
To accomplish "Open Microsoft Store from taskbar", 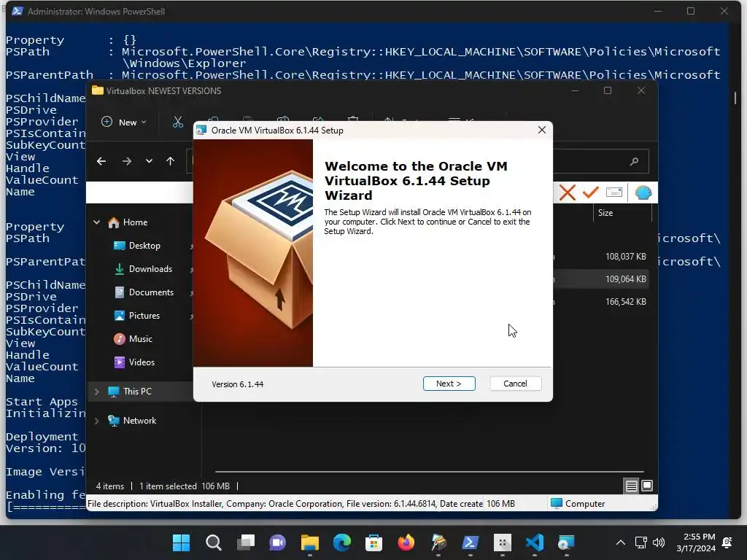I will pos(374,542).
